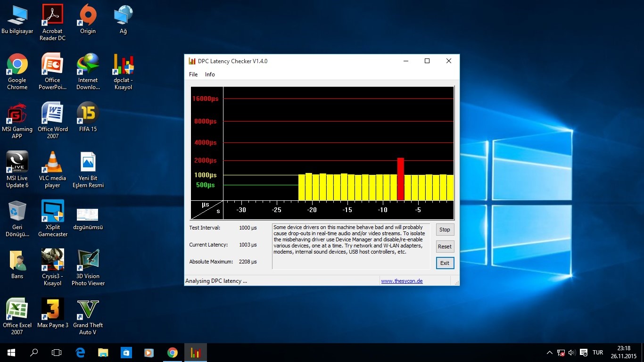Click the 500µs green scale label
The width and height of the screenshot is (644, 362).
[206, 185]
